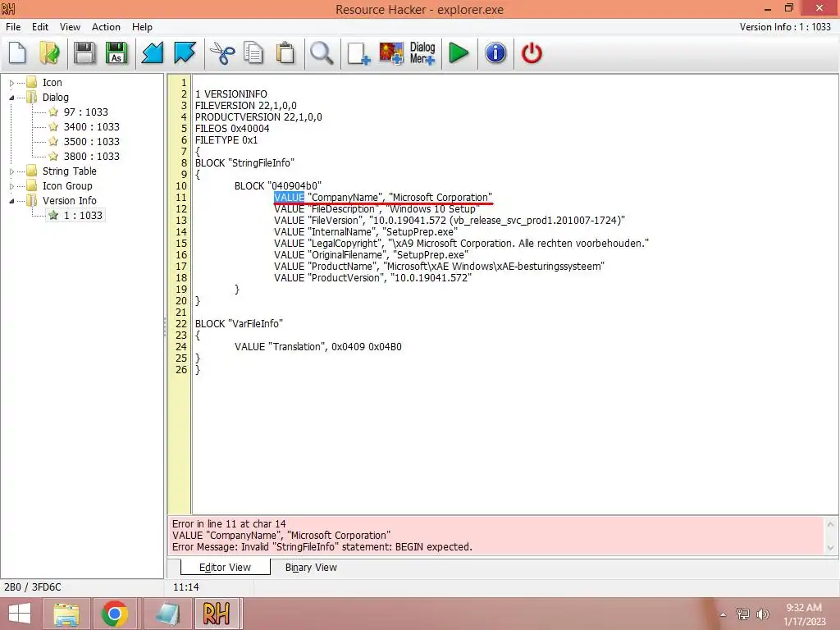This screenshot has width=840, height=630.
Task: Click the New blank script icon
Action: pyautogui.click(x=18, y=53)
